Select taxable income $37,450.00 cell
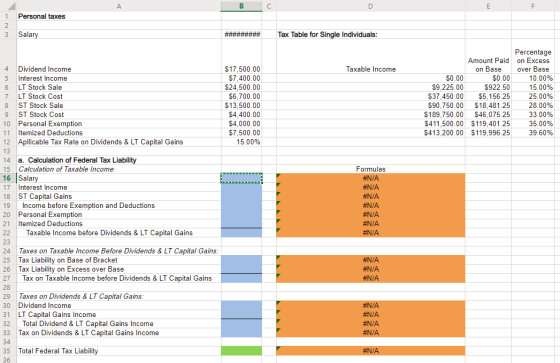 click(x=370, y=96)
